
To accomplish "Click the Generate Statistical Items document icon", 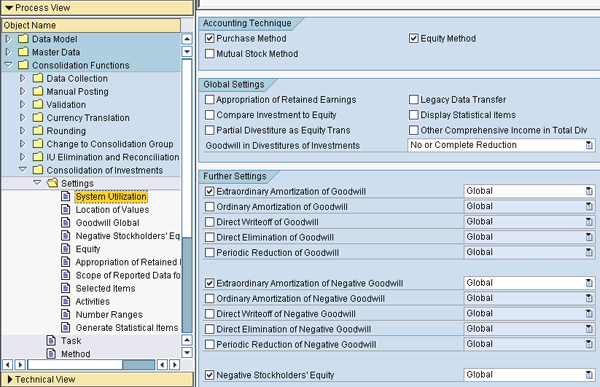I will pos(66,327).
